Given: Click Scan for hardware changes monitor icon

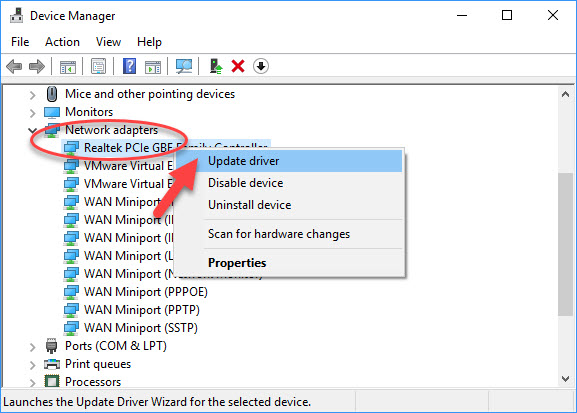Looking at the screenshot, I should coord(184,67).
